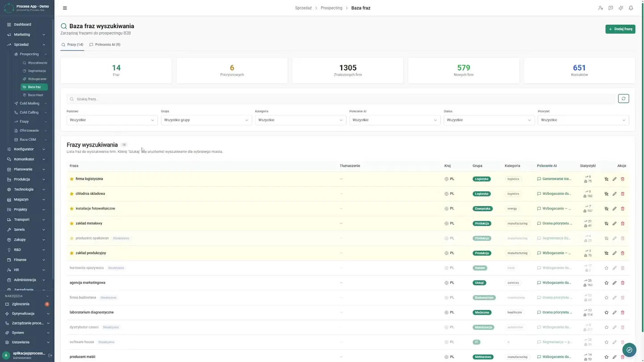The image size is (644, 362).
Task: Open the 'Generowanie ice...' AI command link
Action: (x=555, y=179)
